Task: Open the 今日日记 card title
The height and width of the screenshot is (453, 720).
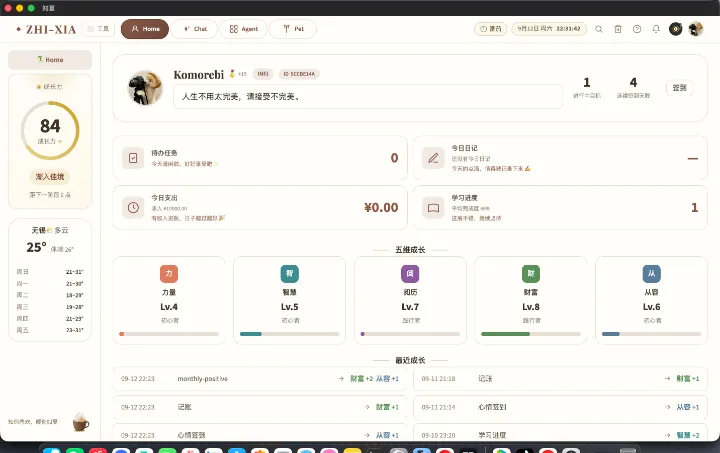Action: [x=464, y=148]
